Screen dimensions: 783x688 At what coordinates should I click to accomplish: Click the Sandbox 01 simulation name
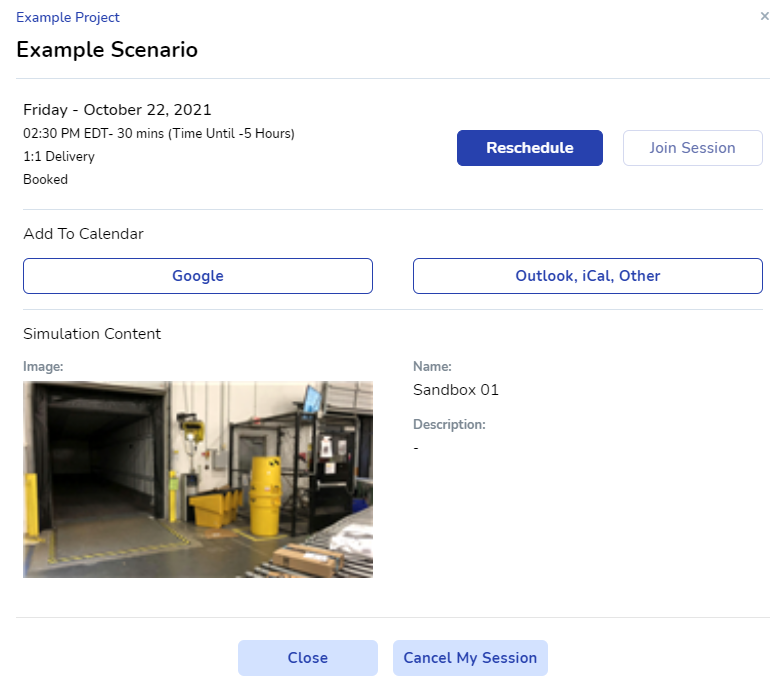[x=455, y=390]
